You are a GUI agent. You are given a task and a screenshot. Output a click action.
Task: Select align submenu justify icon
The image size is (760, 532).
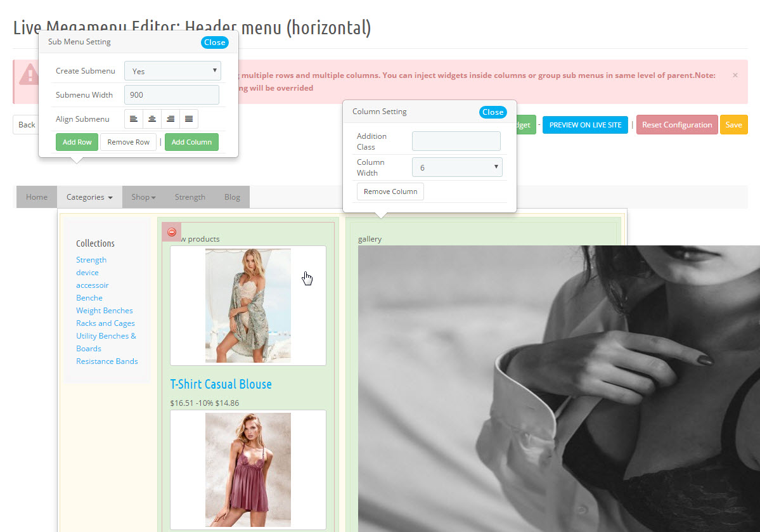click(188, 119)
